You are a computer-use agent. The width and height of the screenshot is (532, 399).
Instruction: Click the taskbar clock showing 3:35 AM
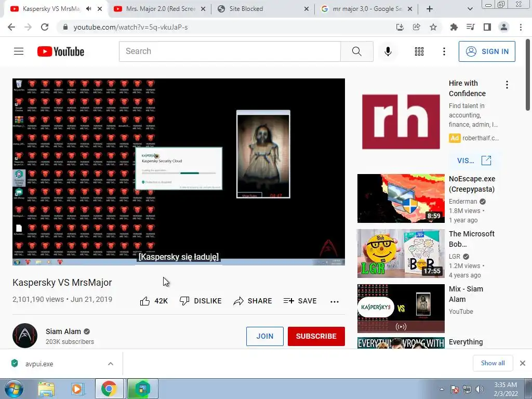(506, 389)
